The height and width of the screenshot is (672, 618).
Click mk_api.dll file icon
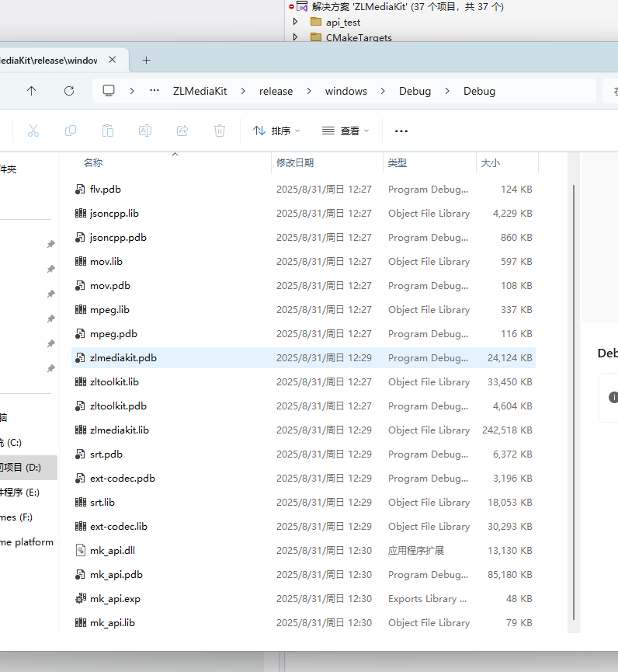click(81, 550)
